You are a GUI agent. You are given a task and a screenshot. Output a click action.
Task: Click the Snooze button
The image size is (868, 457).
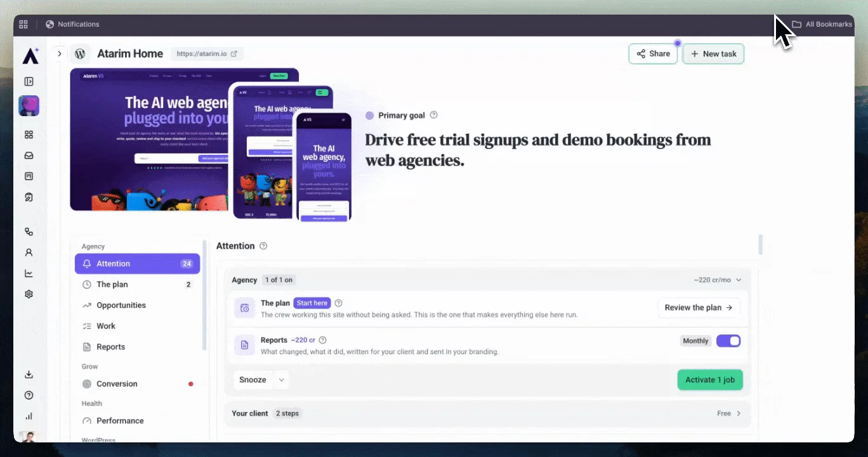(253, 380)
